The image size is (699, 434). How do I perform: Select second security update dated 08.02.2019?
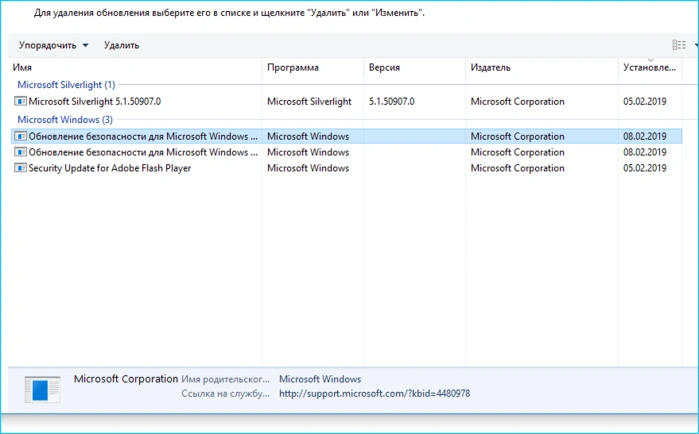click(x=346, y=152)
